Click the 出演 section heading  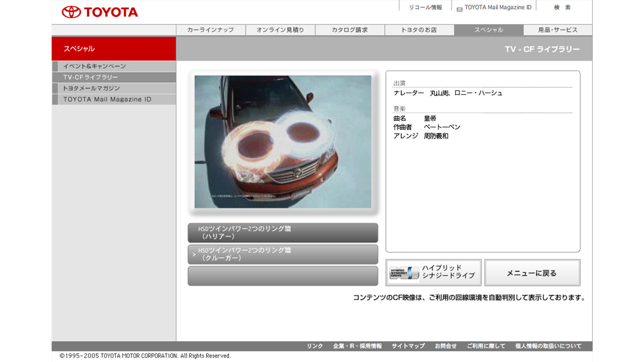click(x=399, y=83)
